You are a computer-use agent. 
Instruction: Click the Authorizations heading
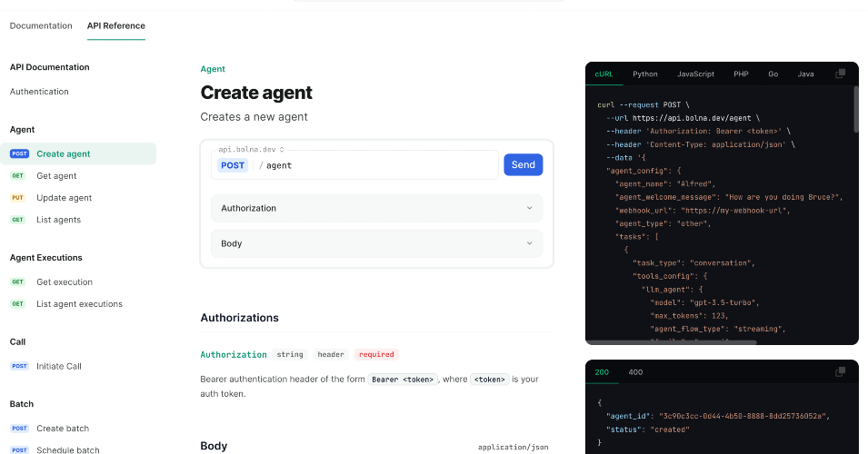[x=239, y=318]
